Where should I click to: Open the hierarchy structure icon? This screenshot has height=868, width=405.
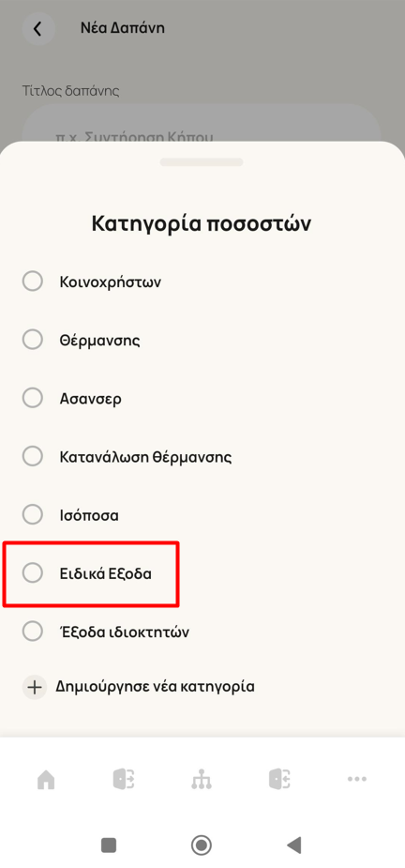pos(202,780)
